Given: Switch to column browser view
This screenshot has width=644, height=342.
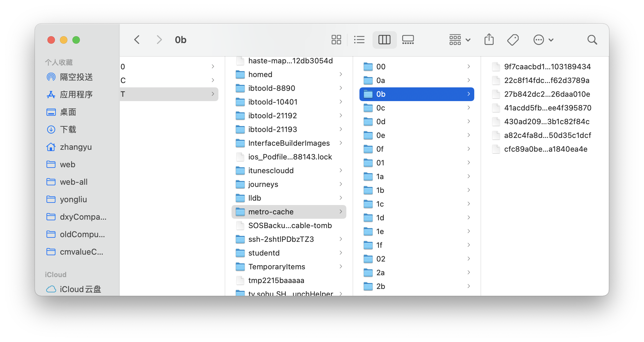Looking at the screenshot, I should [383, 39].
